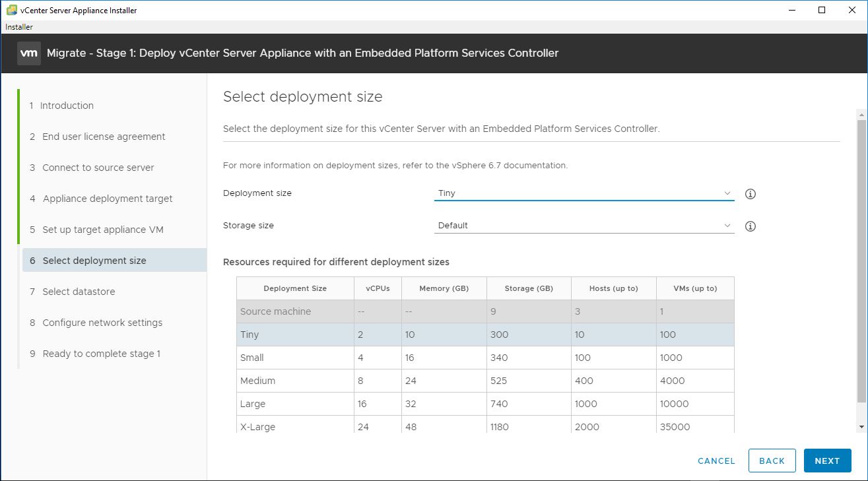Viewport: 868px width, 481px height.
Task: Select Connect to source server step
Action: (x=98, y=168)
